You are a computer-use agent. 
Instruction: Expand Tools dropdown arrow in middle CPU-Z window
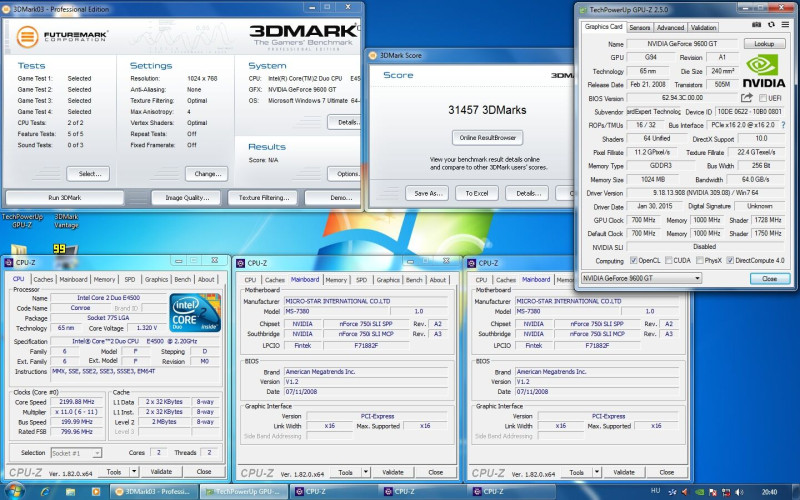[366, 472]
